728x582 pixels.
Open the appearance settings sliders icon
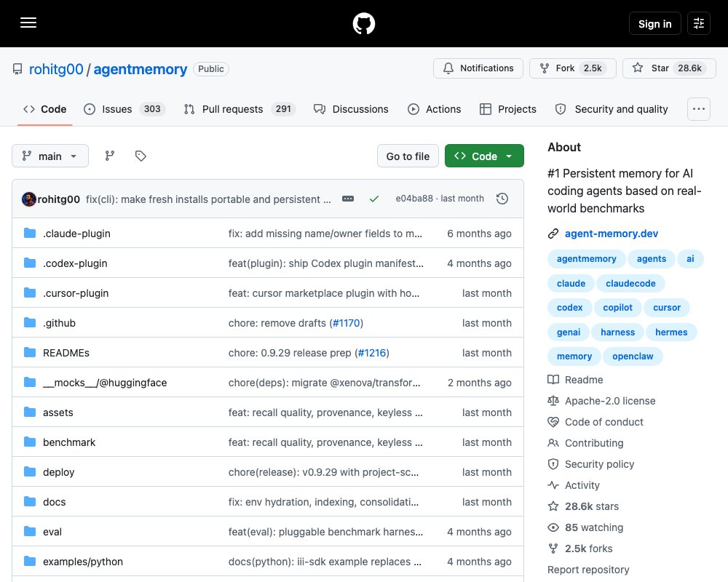[x=699, y=23]
